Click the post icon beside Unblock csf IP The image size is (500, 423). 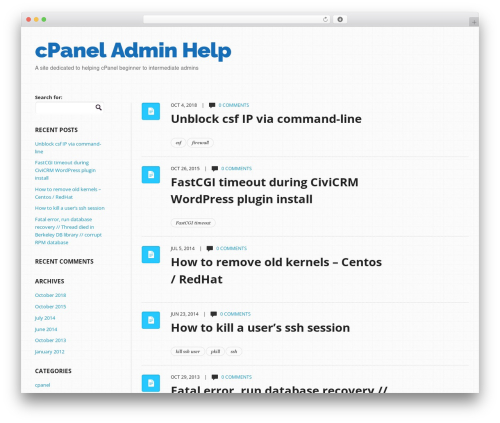tap(151, 111)
